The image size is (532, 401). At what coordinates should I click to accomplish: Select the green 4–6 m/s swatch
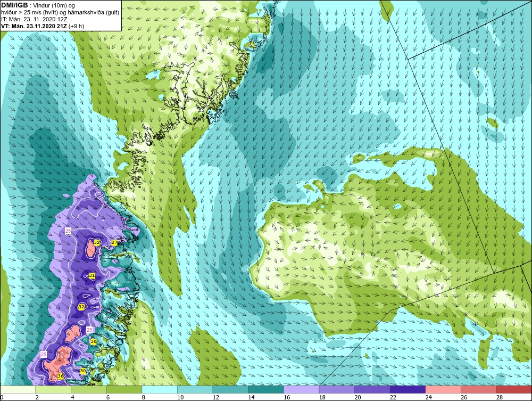tap(88, 389)
